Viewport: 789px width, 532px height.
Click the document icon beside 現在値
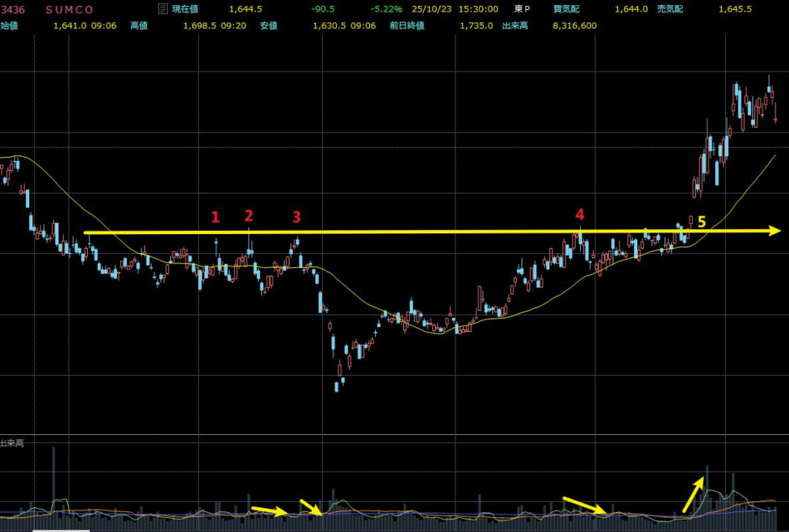click(x=162, y=9)
